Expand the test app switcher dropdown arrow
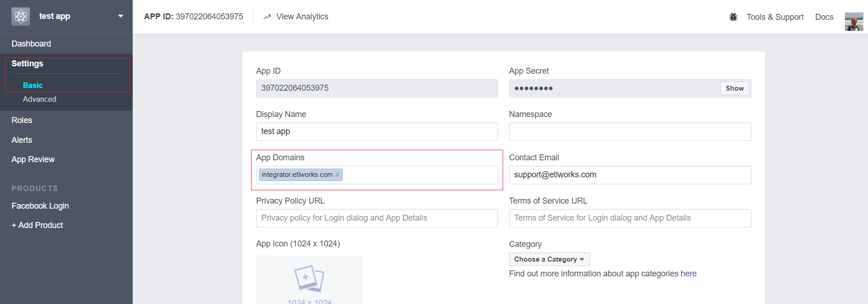Viewport: 868px width, 304px height. [x=121, y=16]
